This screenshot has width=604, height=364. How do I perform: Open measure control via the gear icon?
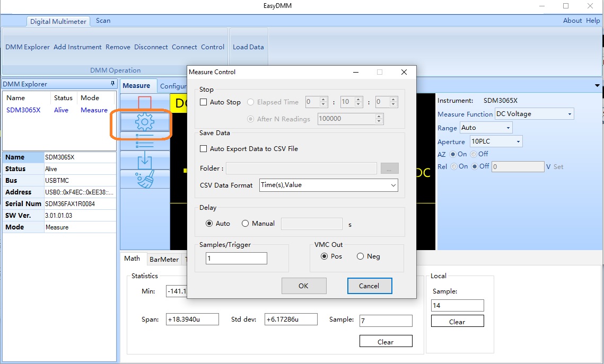click(x=145, y=122)
